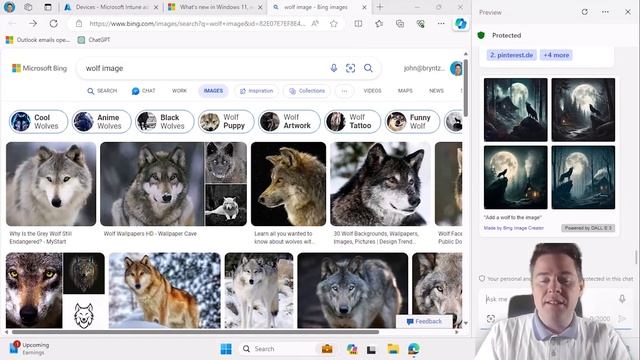Click the microphone icon in Copilot Ask me box
640x360 pixels.
click(x=622, y=299)
